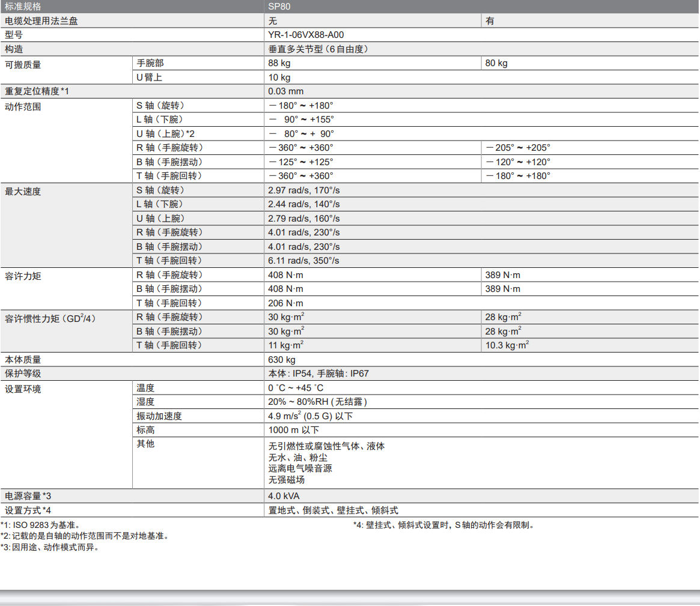This screenshot has height=606, width=700.
Task: Click the 630 kg body mass value
Action: (x=282, y=360)
